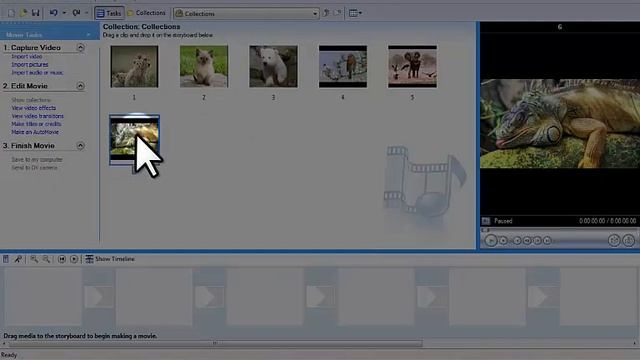Step to the next frame in preview
The width and height of the screenshot is (640, 360).
[x=537, y=241]
